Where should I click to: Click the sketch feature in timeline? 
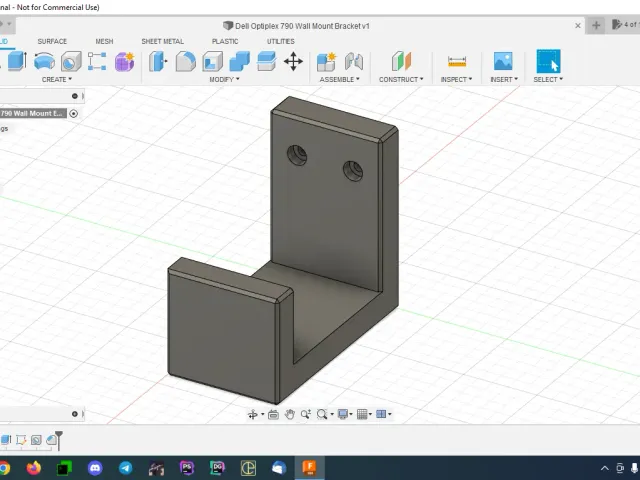(21, 440)
